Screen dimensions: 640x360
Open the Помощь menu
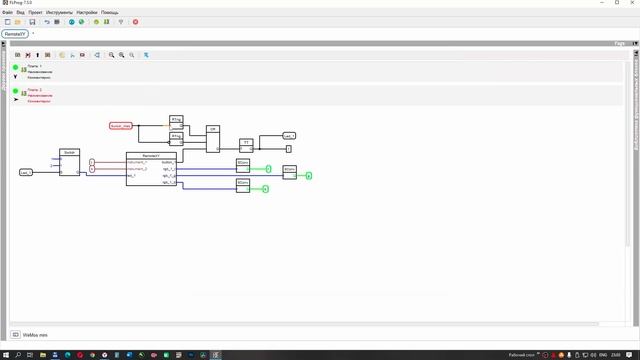tap(110, 12)
